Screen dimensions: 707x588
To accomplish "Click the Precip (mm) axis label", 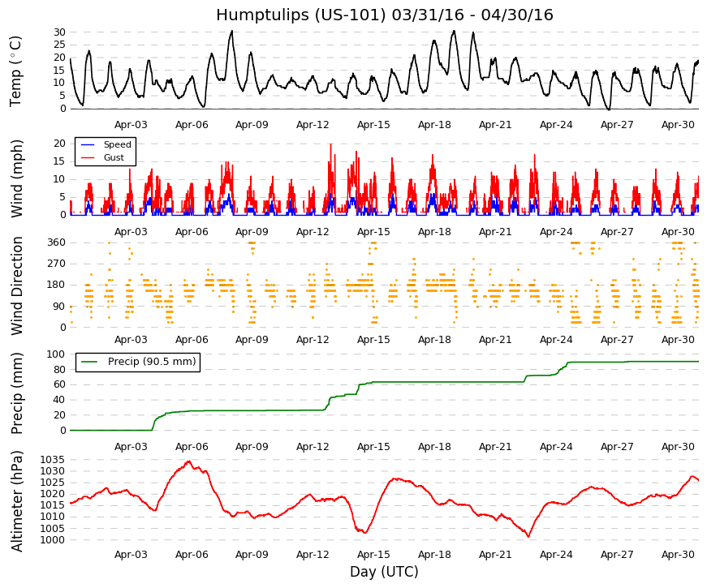I will 16,393.
